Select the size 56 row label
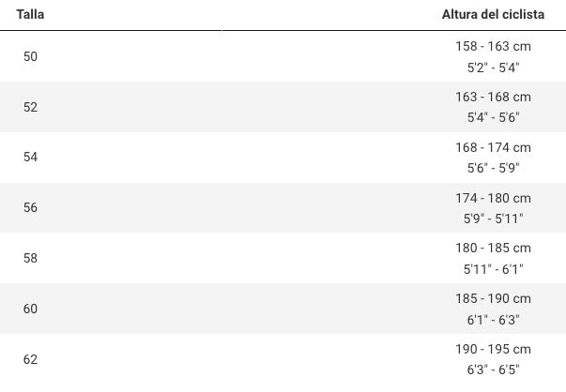 (x=30, y=207)
